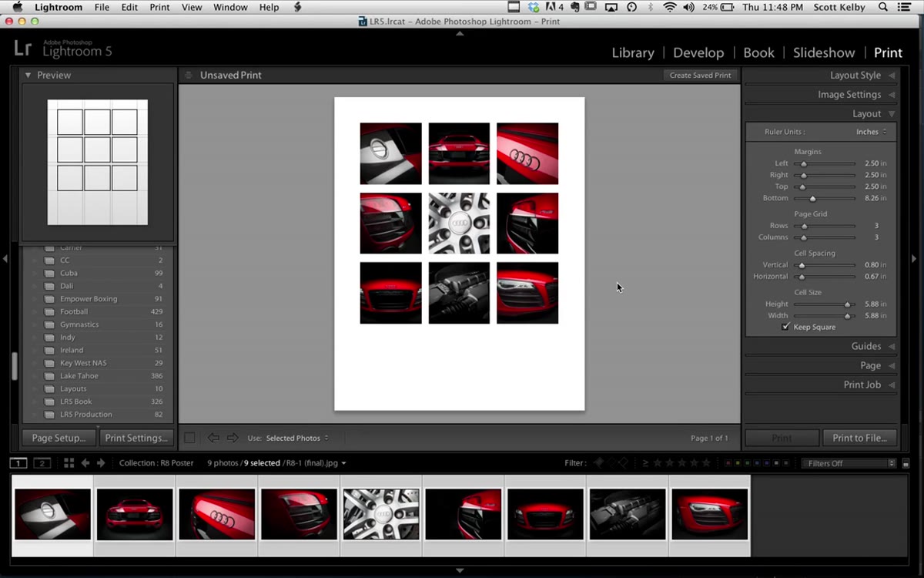Image resolution: width=924 pixels, height=578 pixels.
Task: Hide the top module picker panel arrow
Action: (460, 34)
